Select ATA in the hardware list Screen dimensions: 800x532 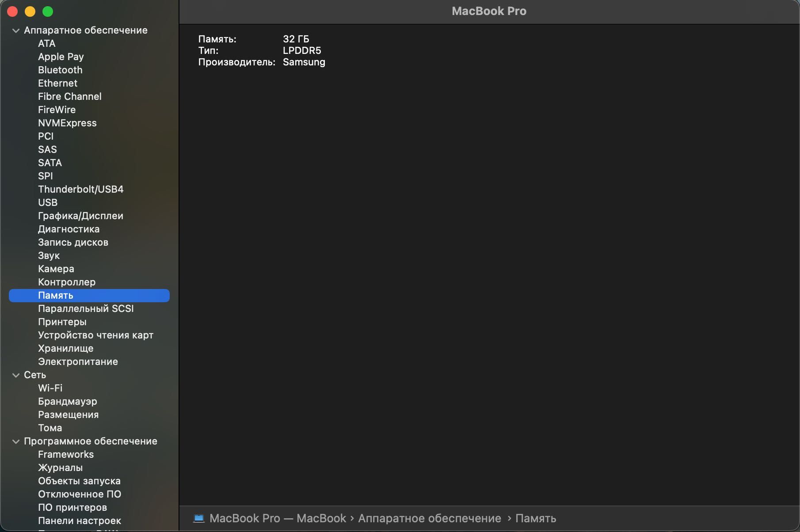tap(47, 43)
